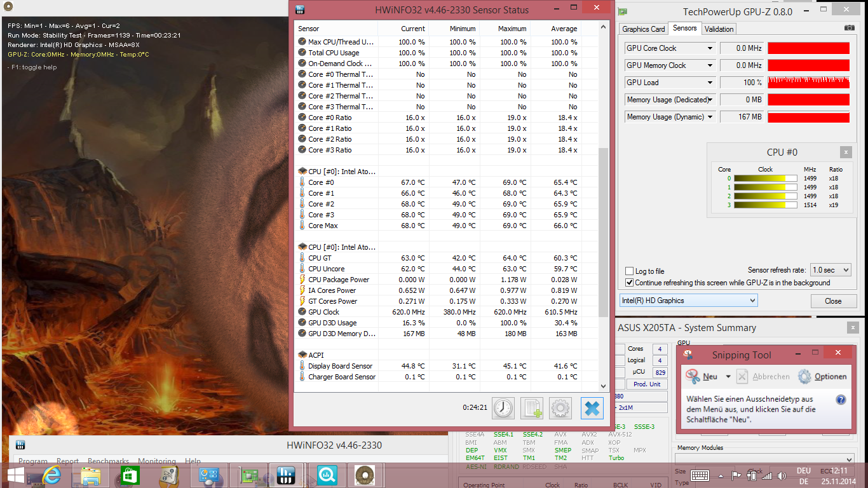
Task: Open File Explorer from the taskbar
Action: (x=90, y=475)
